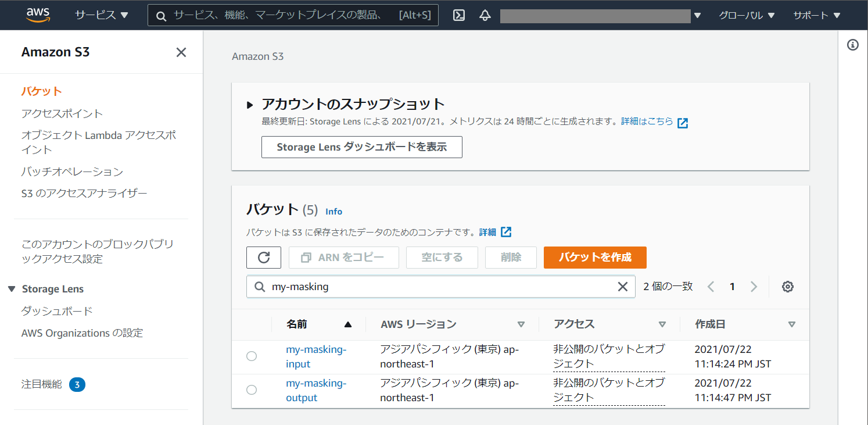Open the サポート support dropdown
This screenshot has width=868, height=425.
(x=817, y=16)
